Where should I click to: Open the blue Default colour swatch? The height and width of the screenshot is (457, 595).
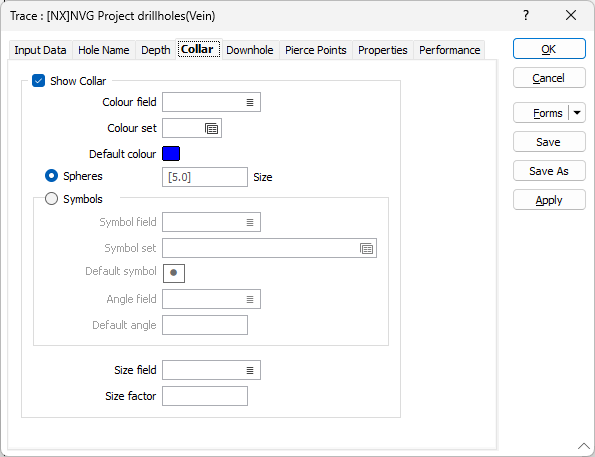click(x=171, y=154)
